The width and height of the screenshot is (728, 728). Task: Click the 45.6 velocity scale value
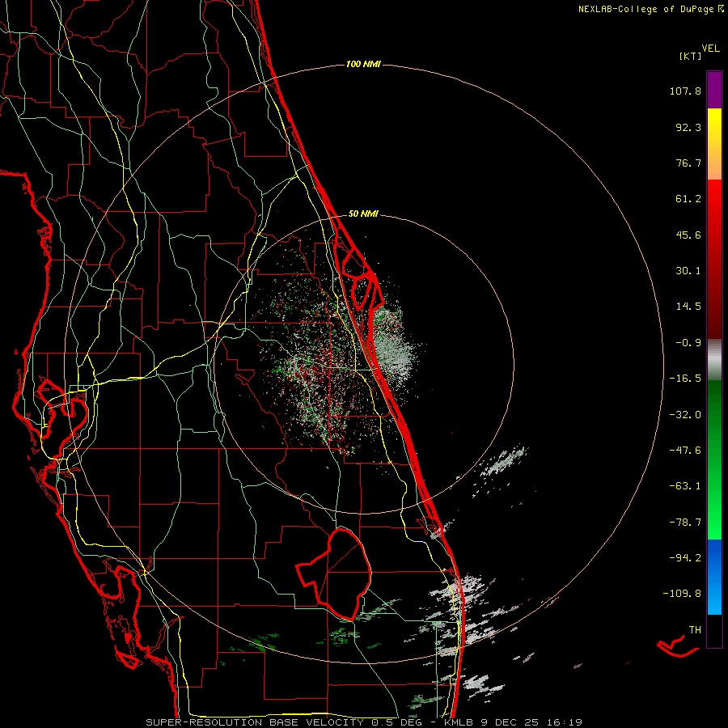[x=688, y=235]
